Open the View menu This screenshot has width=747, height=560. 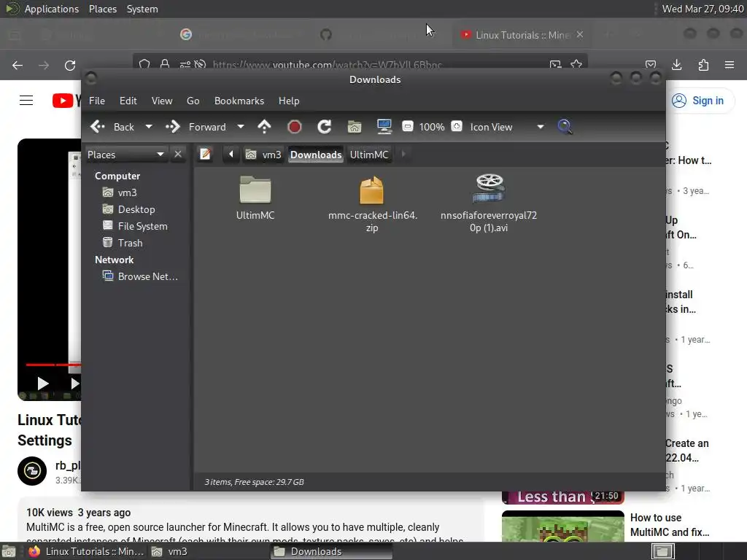pyautogui.click(x=162, y=101)
